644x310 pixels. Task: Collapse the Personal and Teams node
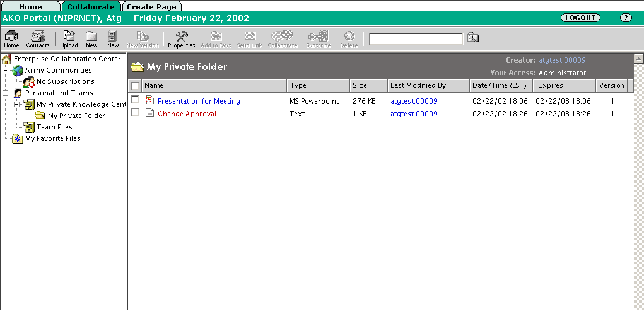point(6,93)
